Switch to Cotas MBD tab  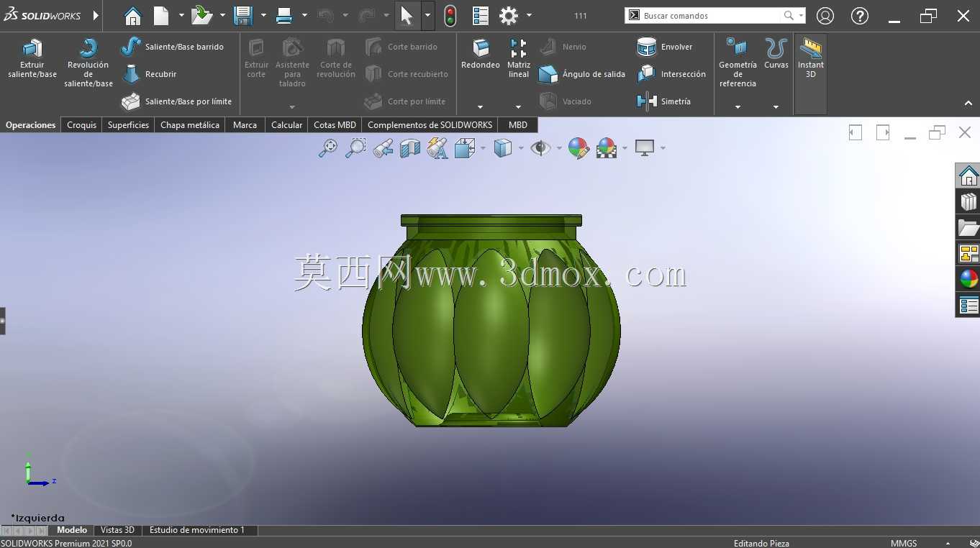click(x=335, y=125)
